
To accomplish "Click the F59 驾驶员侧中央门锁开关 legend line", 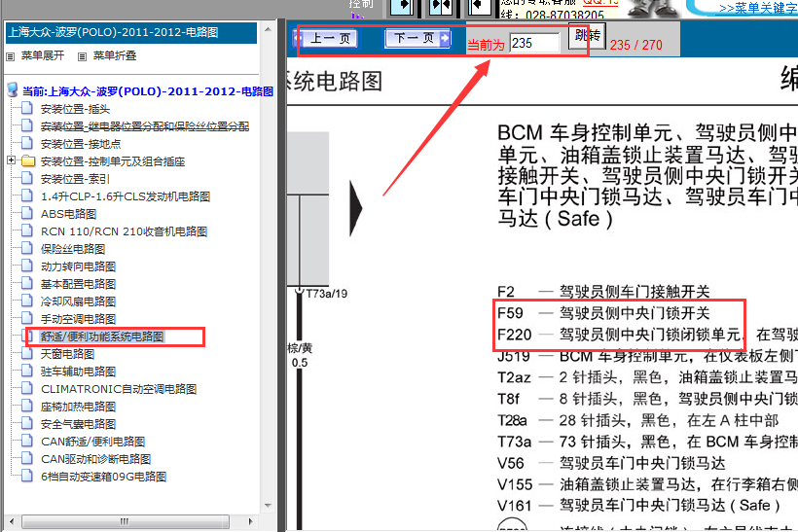I will click(603, 313).
